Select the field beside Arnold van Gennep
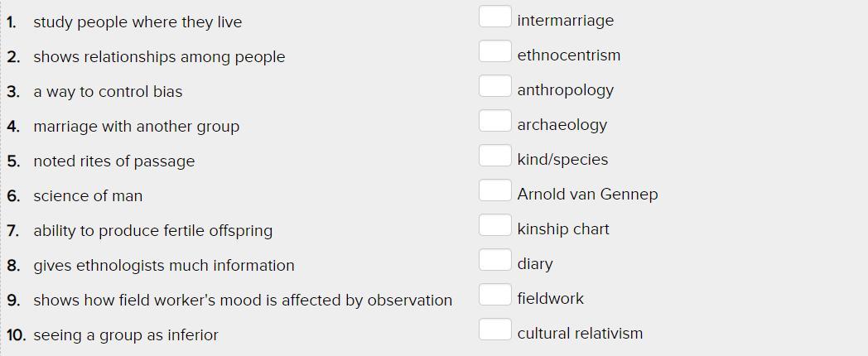Image resolution: width=868 pixels, height=356 pixels. (494, 190)
